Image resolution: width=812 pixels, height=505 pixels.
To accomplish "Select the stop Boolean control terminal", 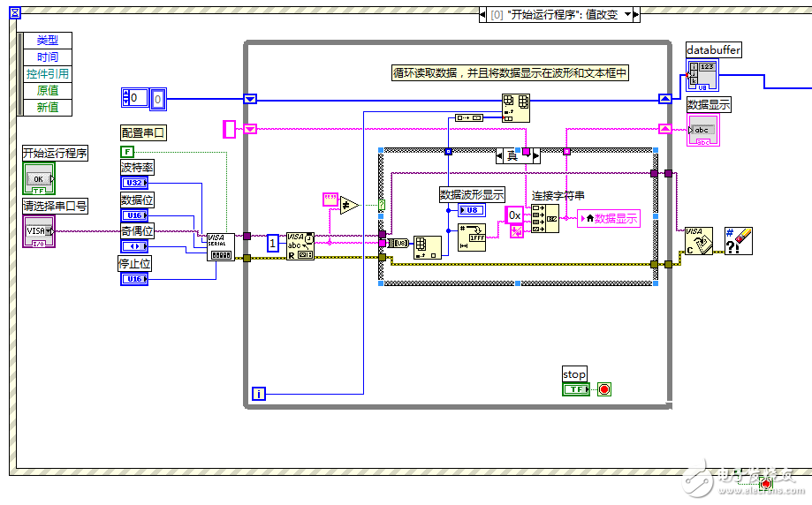I will point(576,389).
